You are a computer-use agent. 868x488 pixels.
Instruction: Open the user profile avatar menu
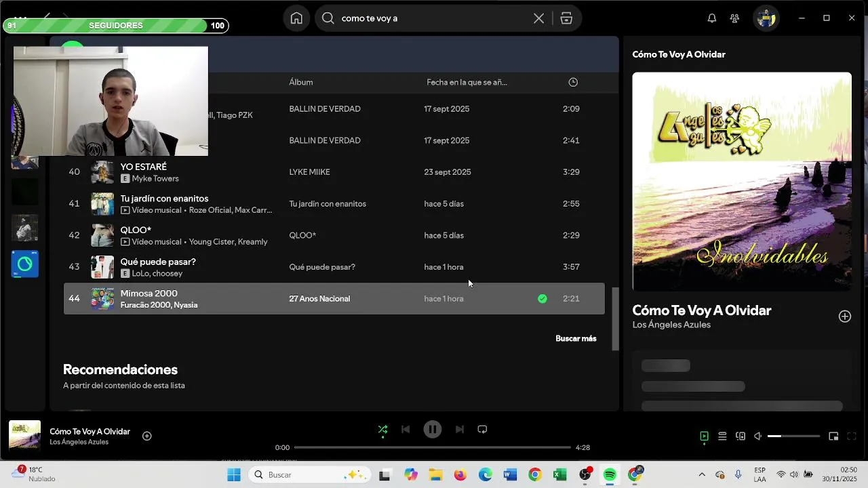[x=766, y=18]
